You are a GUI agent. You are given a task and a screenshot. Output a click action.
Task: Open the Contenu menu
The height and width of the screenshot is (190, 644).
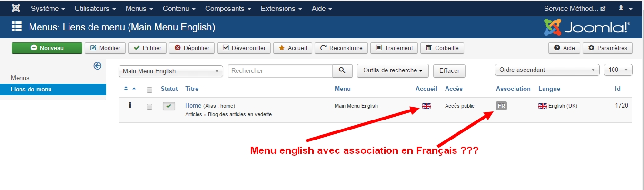[x=179, y=9]
